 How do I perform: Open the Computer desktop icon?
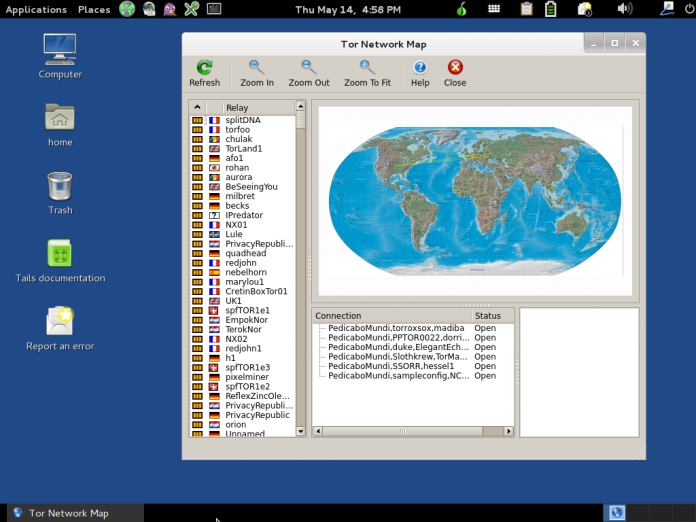click(x=60, y=49)
